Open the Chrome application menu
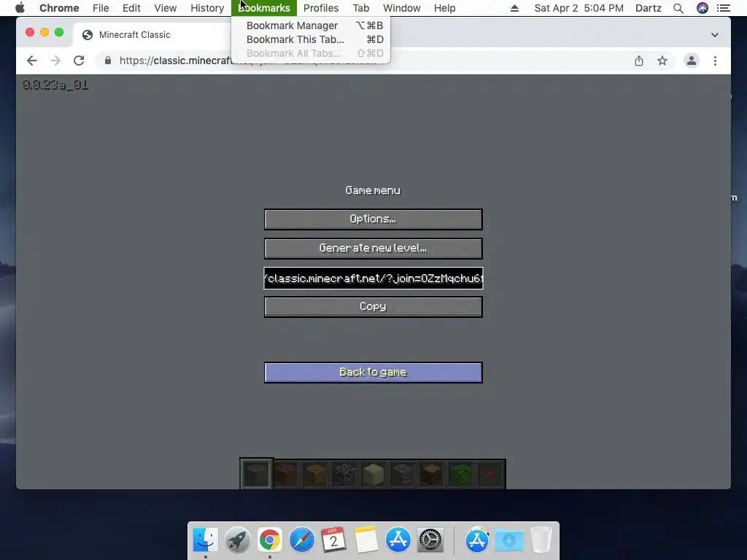 (59, 8)
